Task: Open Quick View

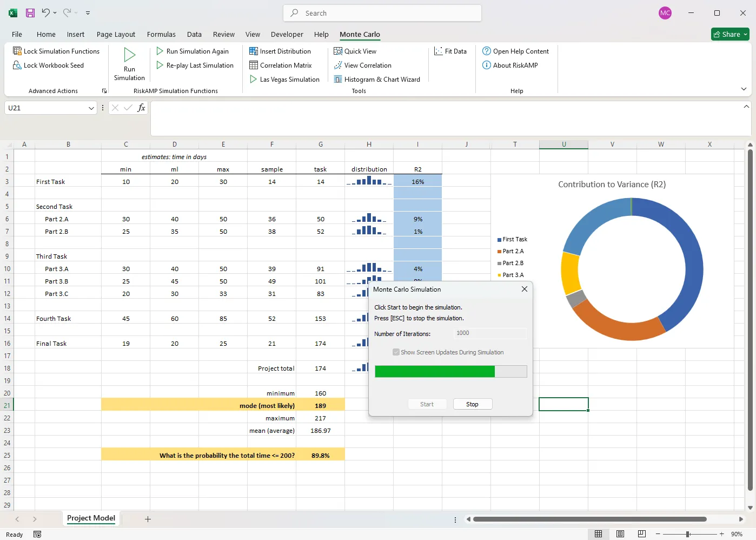Action: point(355,51)
